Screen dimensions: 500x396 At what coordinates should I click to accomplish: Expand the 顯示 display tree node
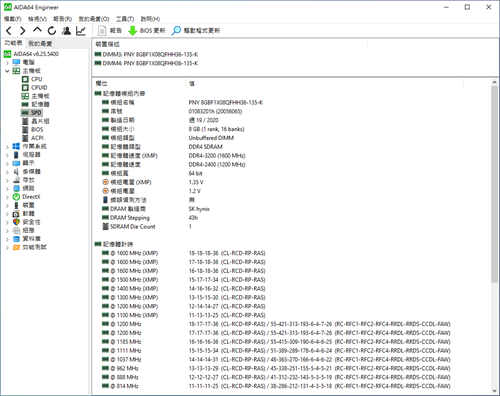8,163
